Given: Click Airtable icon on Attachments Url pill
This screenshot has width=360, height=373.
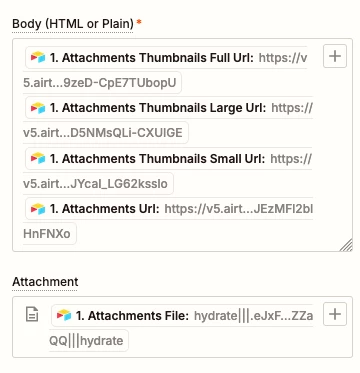Looking at the screenshot, I should [38, 209].
